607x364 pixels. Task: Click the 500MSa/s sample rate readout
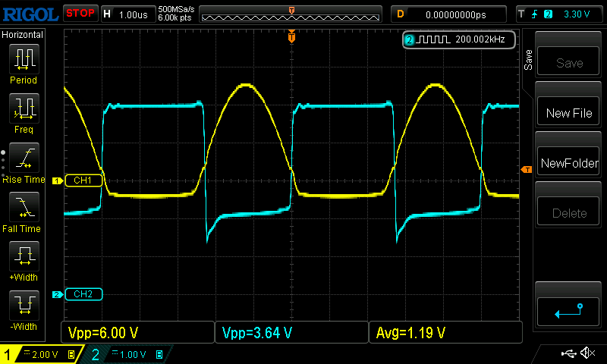(176, 9)
